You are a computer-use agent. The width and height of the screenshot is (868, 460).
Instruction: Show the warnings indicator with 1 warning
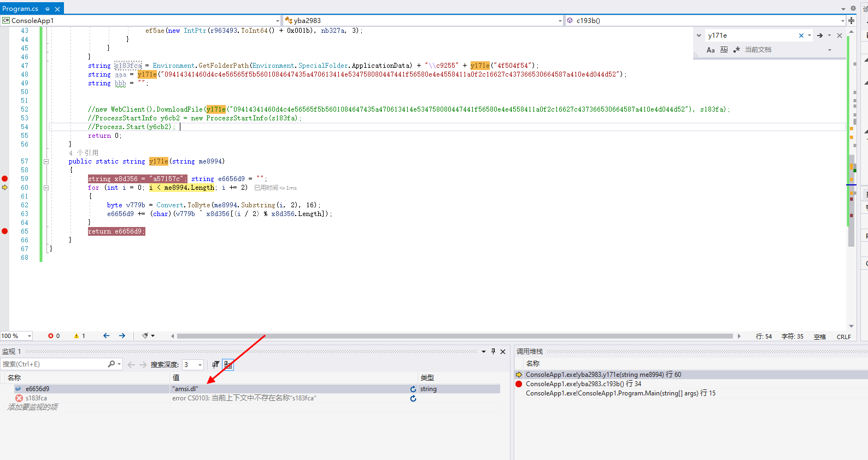pos(79,336)
